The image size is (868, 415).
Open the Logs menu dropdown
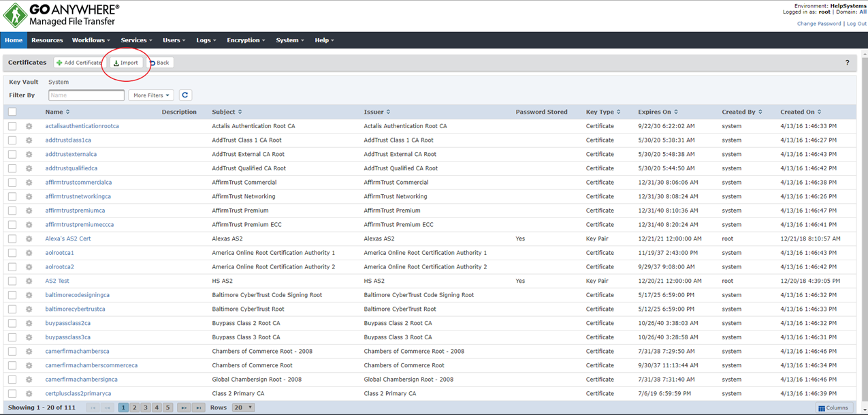click(x=206, y=40)
